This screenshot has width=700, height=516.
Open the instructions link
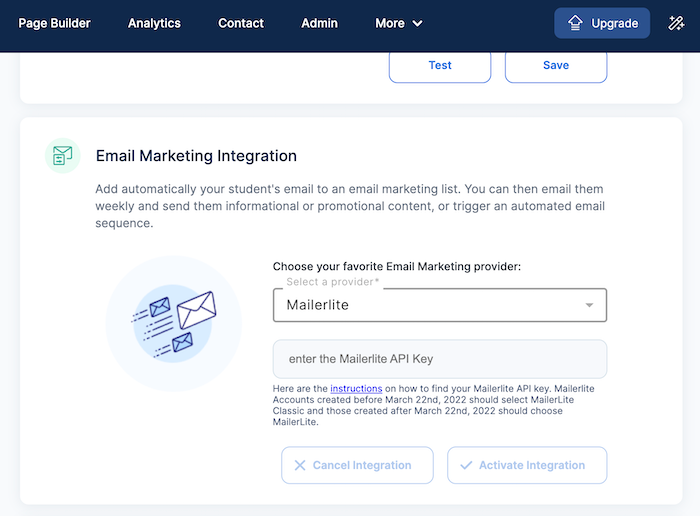(x=356, y=388)
